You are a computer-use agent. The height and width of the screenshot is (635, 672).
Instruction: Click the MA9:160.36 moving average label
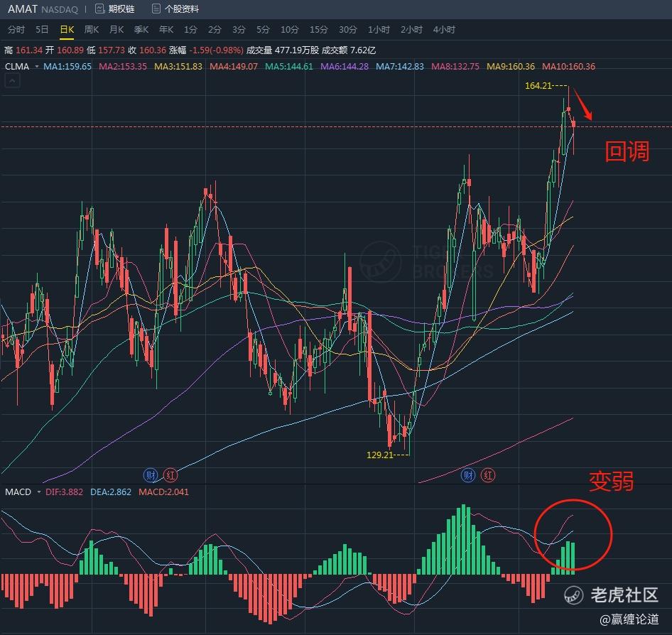click(x=511, y=67)
